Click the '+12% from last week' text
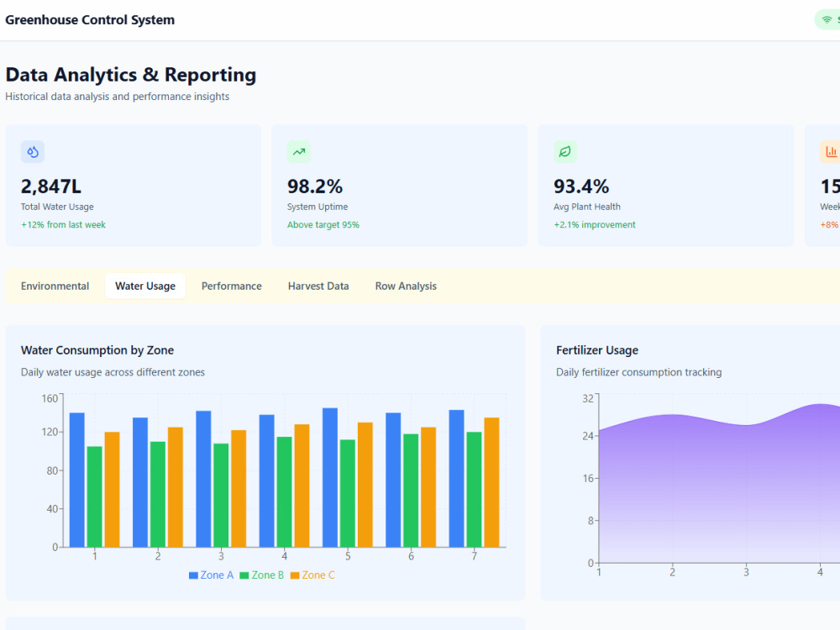840x630 pixels. [x=63, y=225]
